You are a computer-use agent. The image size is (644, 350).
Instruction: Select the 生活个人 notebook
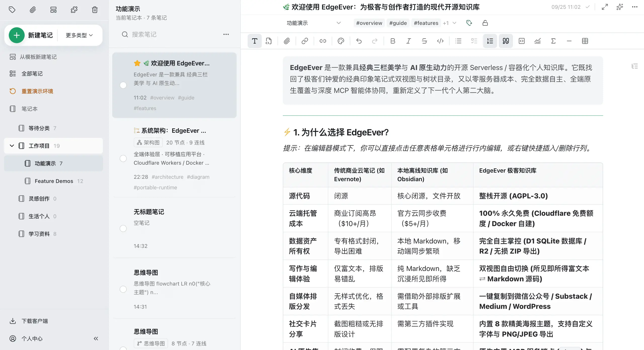[x=54, y=216]
